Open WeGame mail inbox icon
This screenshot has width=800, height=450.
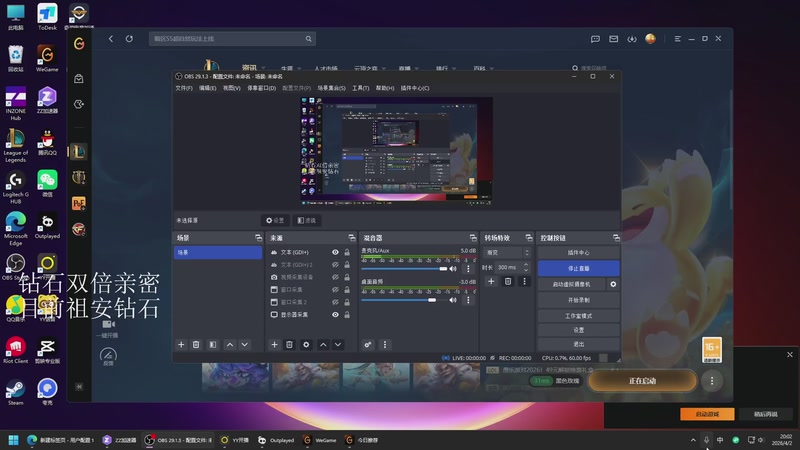tap(614, 39)
